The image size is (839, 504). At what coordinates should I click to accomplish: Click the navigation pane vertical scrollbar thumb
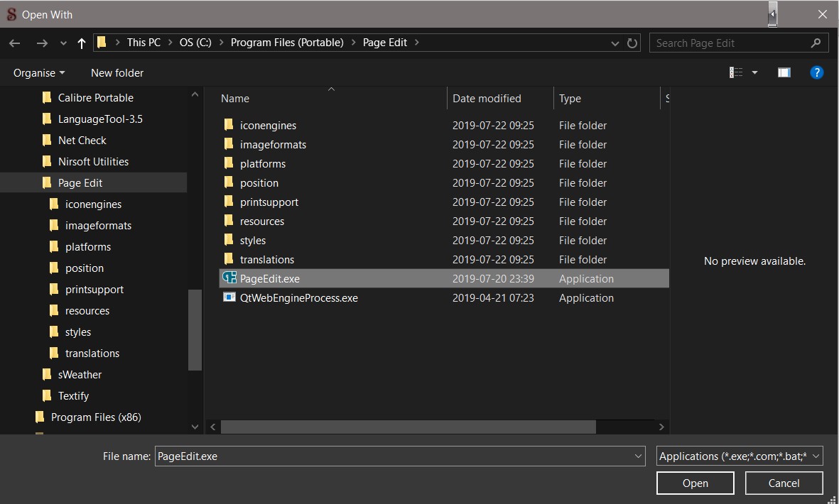(x=195, y=330)
